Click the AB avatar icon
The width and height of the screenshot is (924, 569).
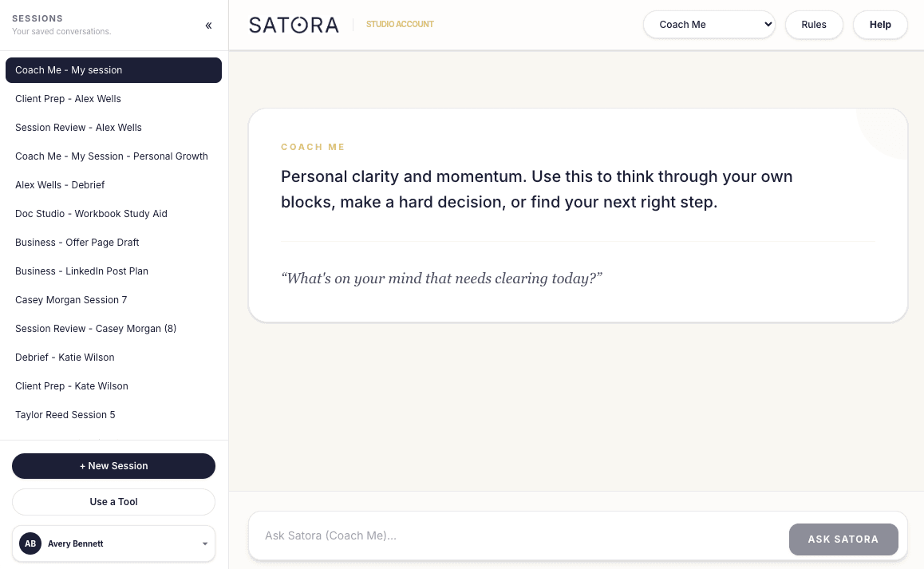(x=30, y=543)
